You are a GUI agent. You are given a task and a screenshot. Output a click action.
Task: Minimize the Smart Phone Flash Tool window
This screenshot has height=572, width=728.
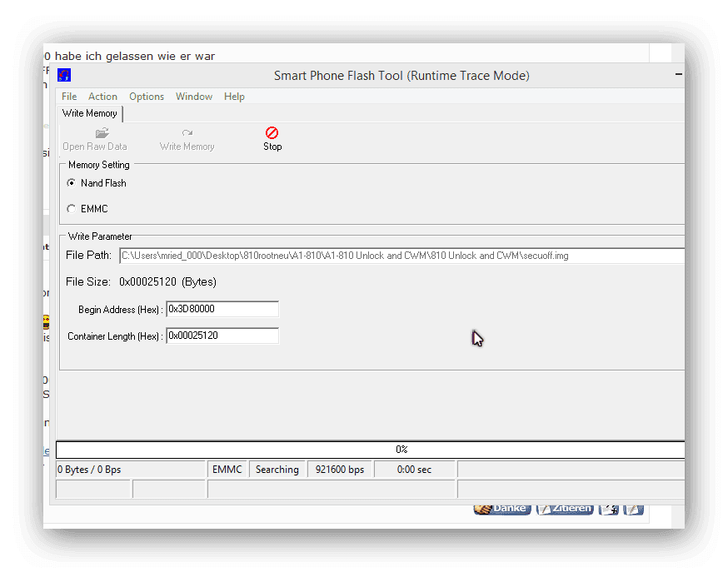[679, 74]
